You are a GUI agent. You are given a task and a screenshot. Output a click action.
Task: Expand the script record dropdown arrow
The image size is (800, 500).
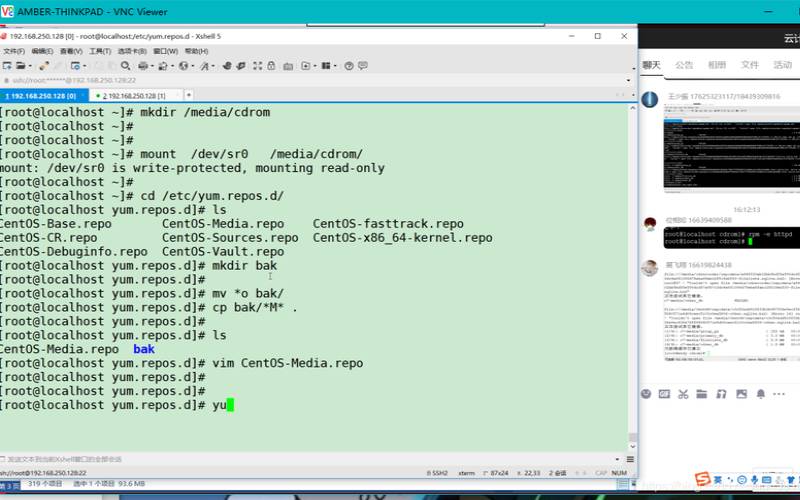[x=315, y=66]
